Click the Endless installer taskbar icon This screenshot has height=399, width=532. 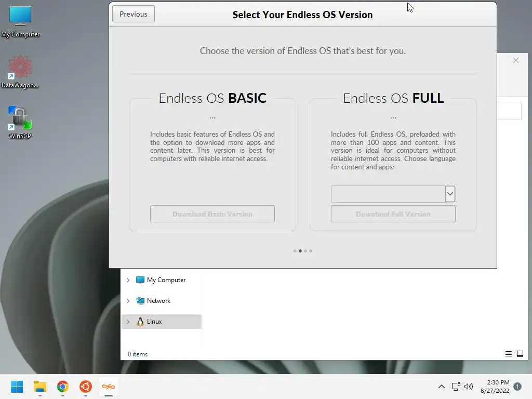click(x=108, y=387)
